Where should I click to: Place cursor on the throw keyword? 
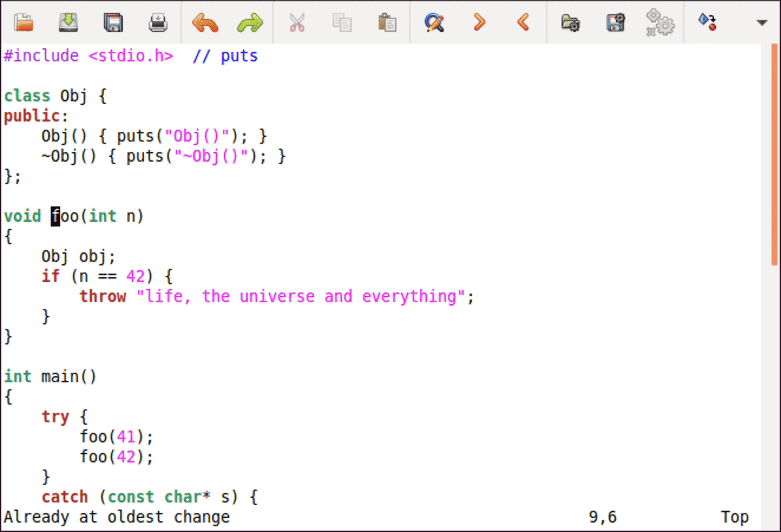point(103,296)
